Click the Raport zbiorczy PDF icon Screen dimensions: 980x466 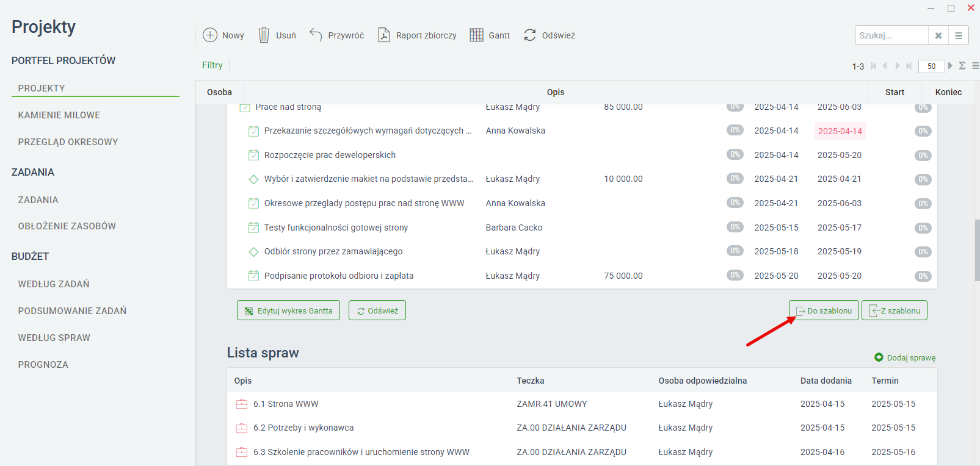pos(384,35)
